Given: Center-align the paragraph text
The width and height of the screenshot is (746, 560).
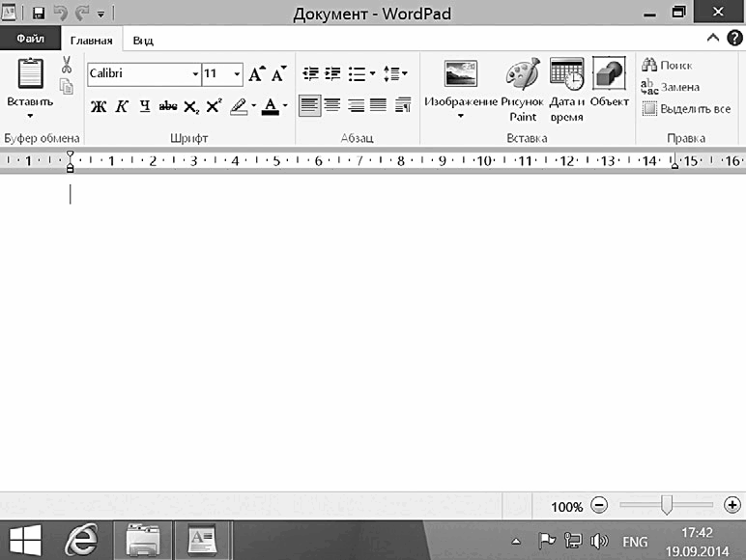Looking at the screenshot, I should point(332,105).
